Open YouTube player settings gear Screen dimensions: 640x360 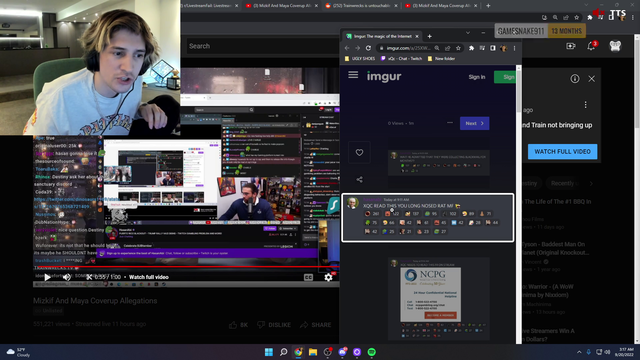point(328,277)
